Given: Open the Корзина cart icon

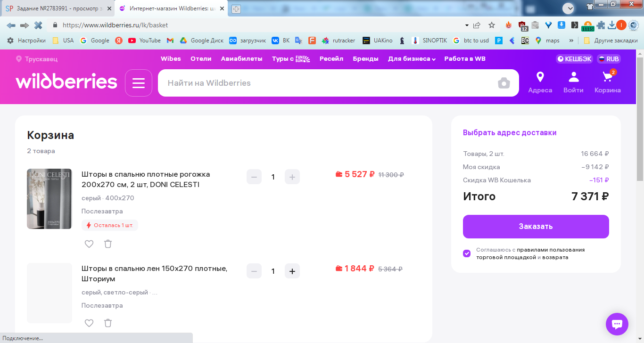Looking at the screenshot, I should click(x=608, y=82).
